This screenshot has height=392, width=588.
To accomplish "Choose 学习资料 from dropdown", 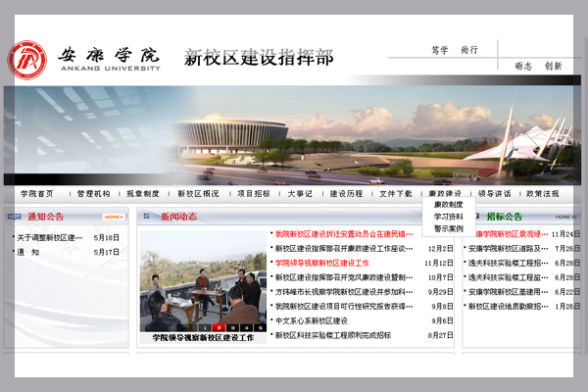I will 448,217.
